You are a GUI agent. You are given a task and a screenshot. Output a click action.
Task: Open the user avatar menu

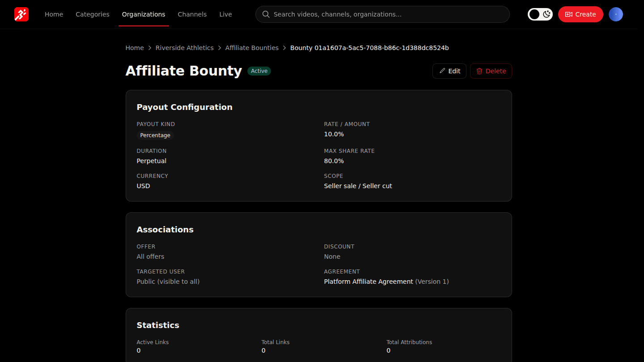tap(616, 14)
